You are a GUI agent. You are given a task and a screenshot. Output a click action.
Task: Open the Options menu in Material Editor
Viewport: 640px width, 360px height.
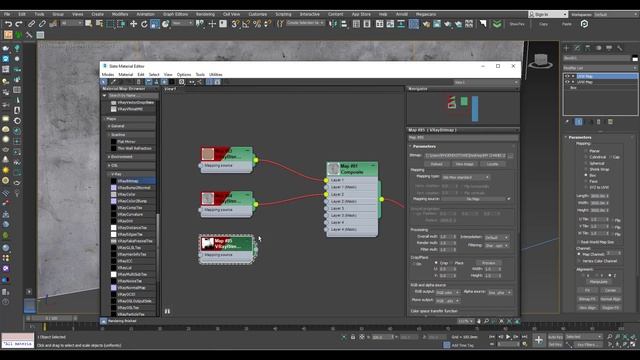click(x=184, y=75)
